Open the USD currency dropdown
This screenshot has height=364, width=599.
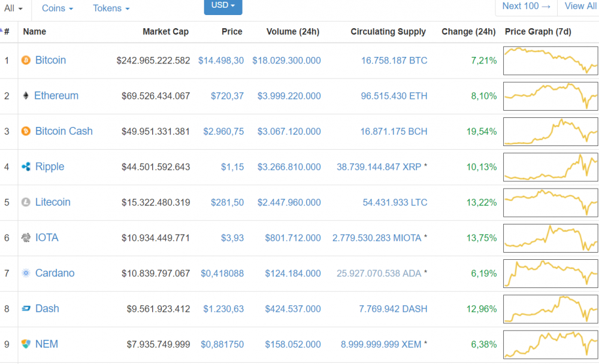point(223,5)
